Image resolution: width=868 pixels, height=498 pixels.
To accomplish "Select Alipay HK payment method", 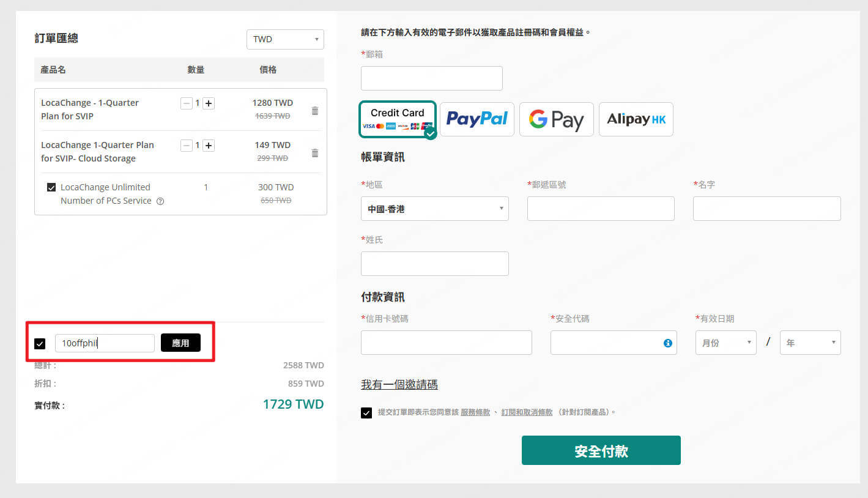I will (x=636, y=119).
